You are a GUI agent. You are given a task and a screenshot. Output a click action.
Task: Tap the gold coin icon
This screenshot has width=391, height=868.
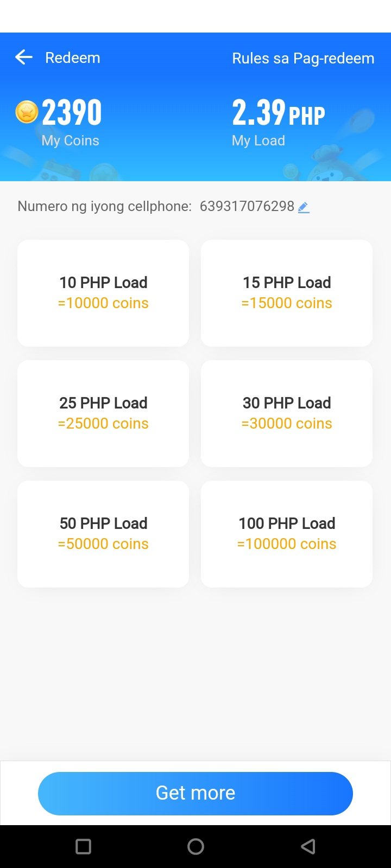click(x=27, y=112)
